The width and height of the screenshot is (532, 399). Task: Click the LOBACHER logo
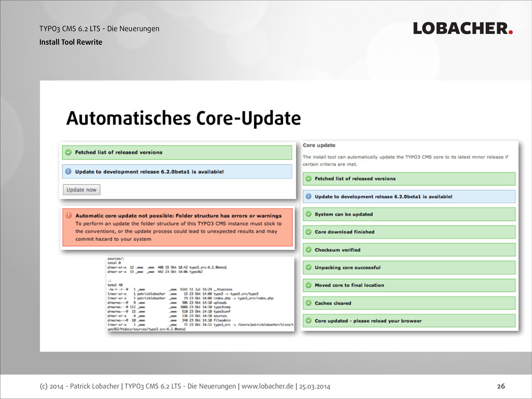[x=463, y=29]
